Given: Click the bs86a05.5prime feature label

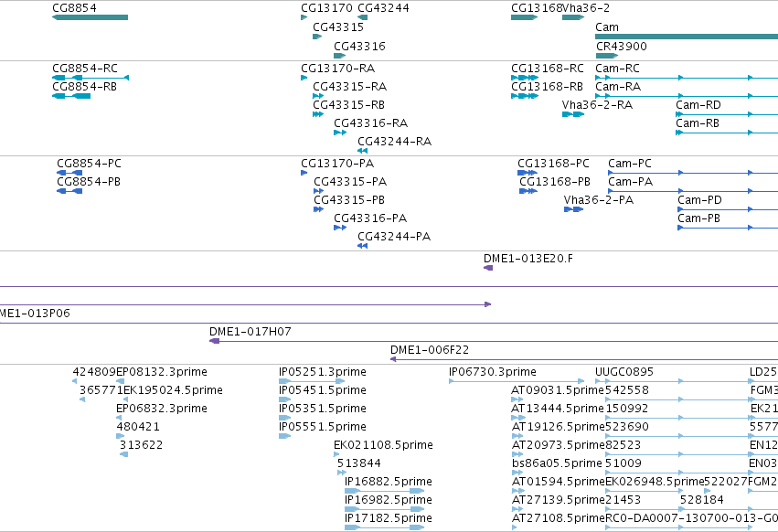Looking at the screenshot, I should (x=557, y=463).
